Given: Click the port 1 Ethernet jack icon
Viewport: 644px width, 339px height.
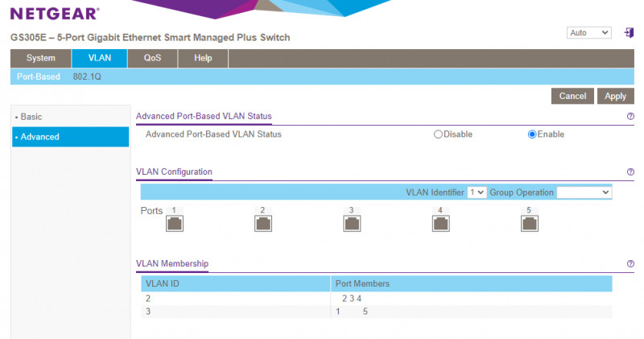Looking at the screenshot, I should tap(175, 223).
